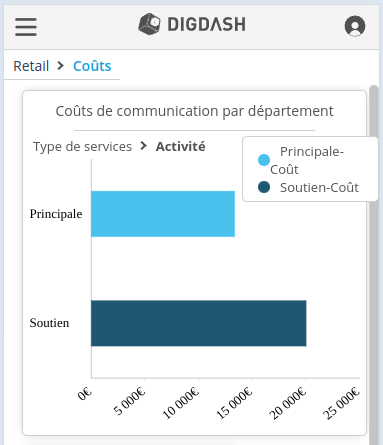Click the DIGDASH wordmark text
The height and width of the screenshot is (445, 383).
coord(206,24)
